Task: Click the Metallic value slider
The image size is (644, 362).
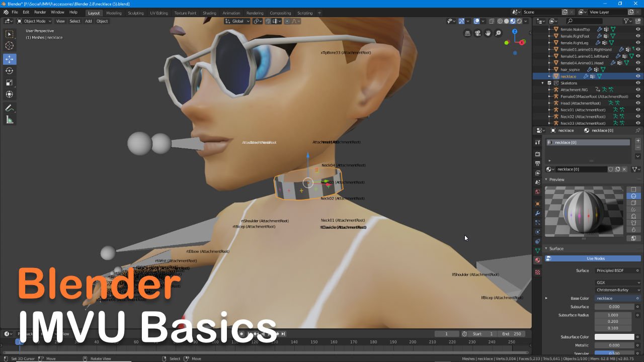Action: pos(614,345)
